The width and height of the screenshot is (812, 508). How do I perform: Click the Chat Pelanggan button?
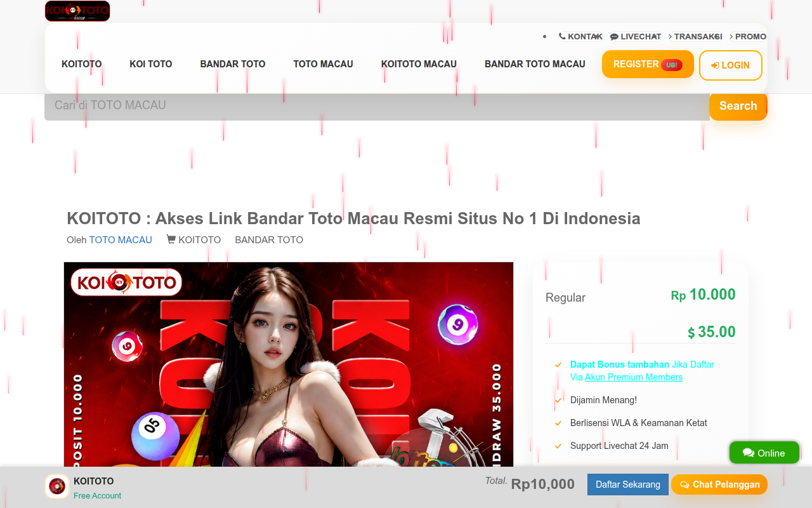(x=719, y=485)
